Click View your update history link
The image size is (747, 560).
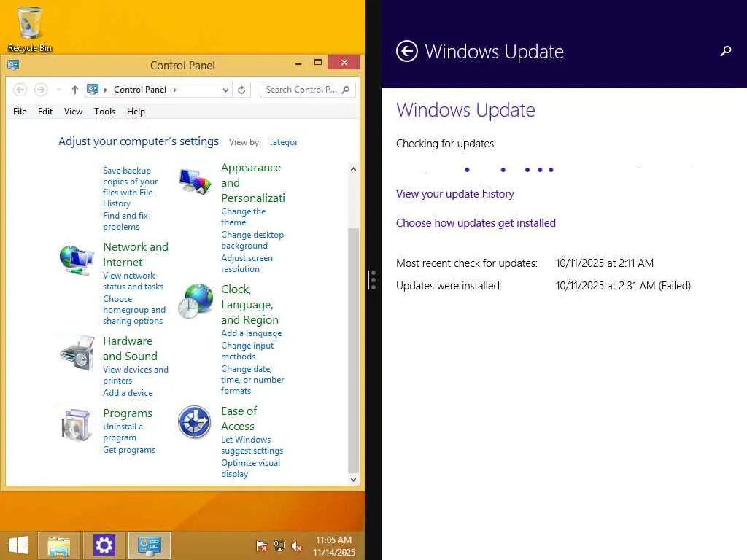[455, 194]
